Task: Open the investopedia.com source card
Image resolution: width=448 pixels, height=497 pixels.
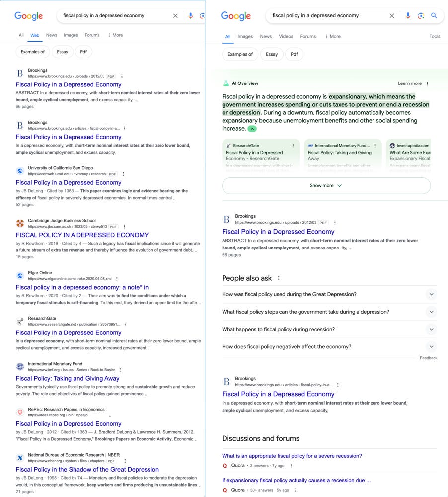Action: coord(409,156)
